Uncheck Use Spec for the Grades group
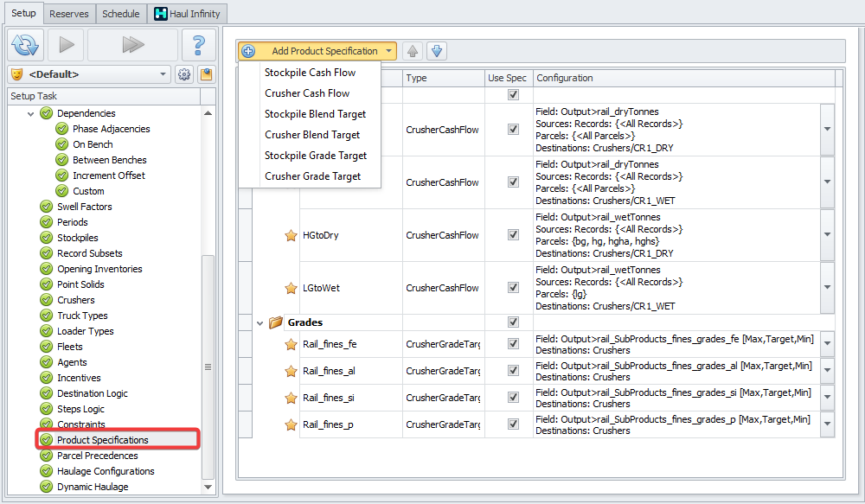The image size is (865, 504). pos(513,322)
